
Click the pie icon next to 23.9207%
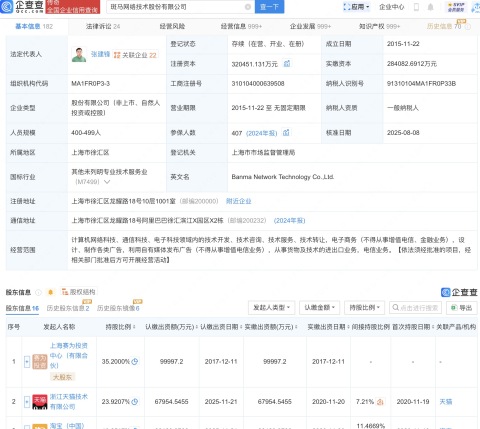click(x=135, y=402)
